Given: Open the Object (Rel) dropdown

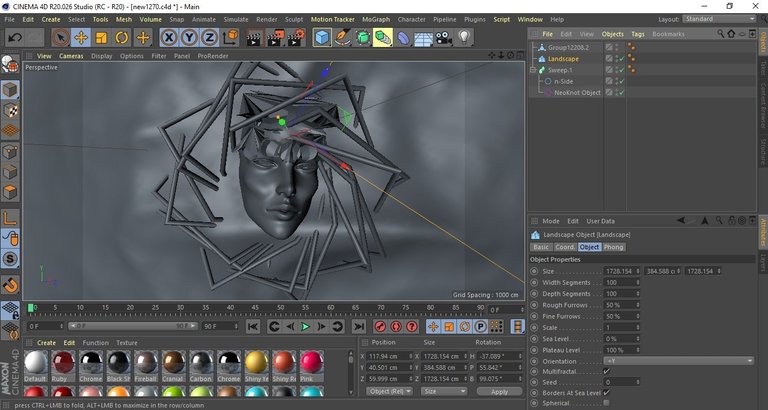Looking at the screenshot, I should pyautogui.click(x=389, y=391).
